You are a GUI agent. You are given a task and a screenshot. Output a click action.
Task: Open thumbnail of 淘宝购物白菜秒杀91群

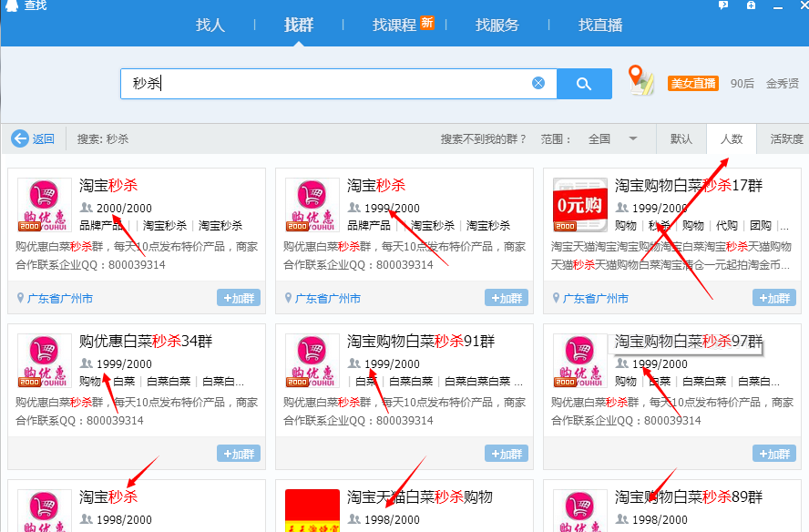[x=312, y=361]
